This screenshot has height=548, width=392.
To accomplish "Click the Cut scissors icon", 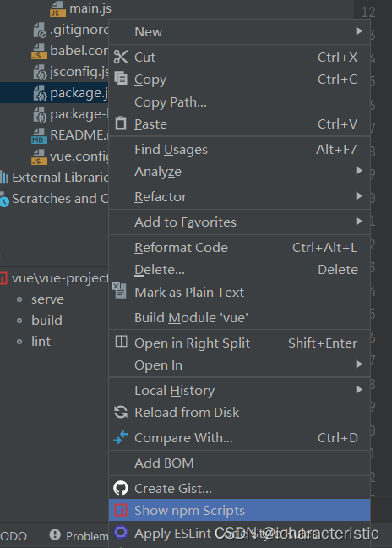I will (x=121, y=57).
